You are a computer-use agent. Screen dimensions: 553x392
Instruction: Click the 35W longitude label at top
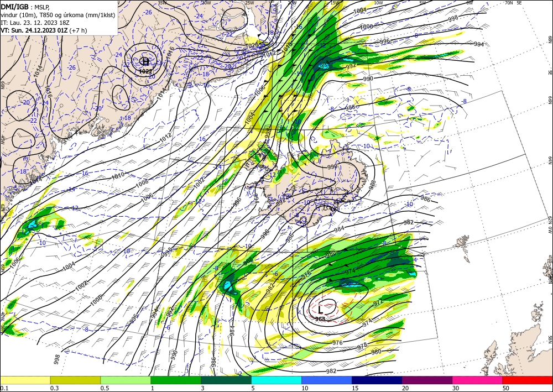[x=162, y=2]
